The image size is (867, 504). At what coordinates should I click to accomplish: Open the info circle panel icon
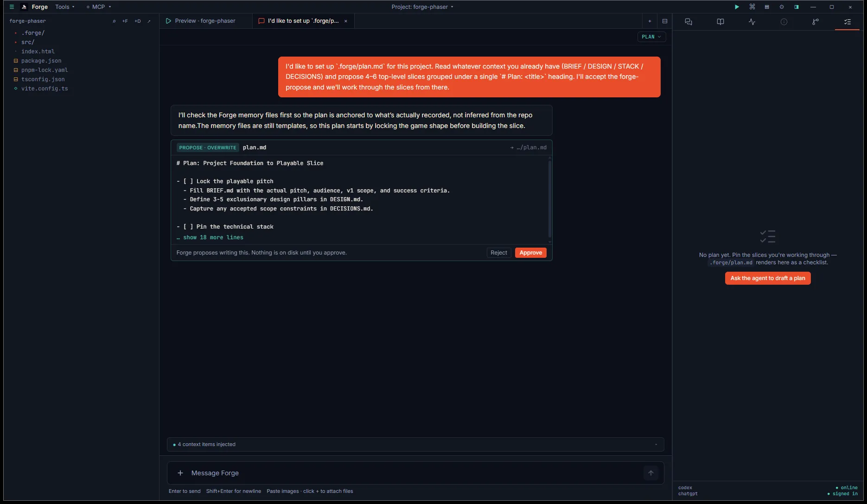coord(784,22)
